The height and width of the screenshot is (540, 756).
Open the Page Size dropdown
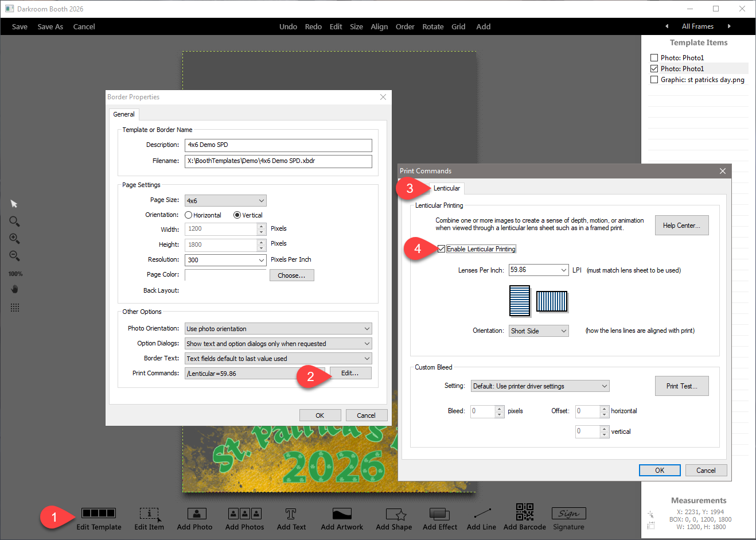pyautogui.click(x=261, y=201)
